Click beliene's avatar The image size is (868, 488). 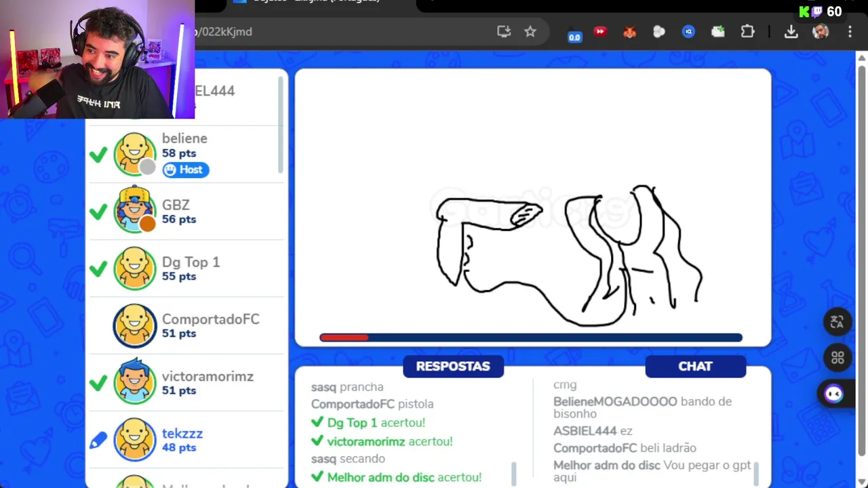[134, 154]
